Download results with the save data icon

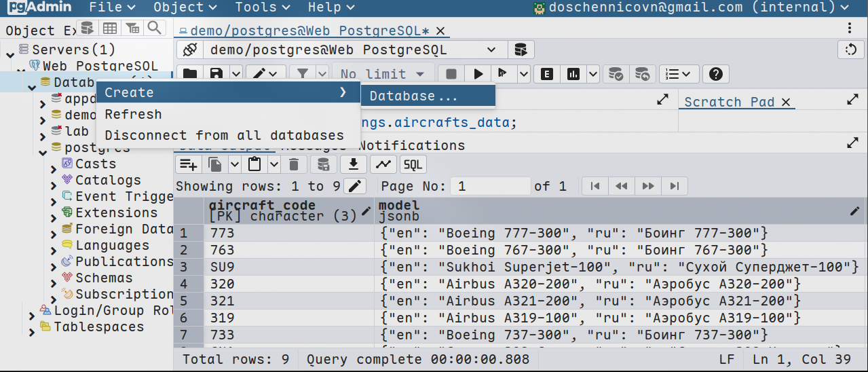(353, 164)
